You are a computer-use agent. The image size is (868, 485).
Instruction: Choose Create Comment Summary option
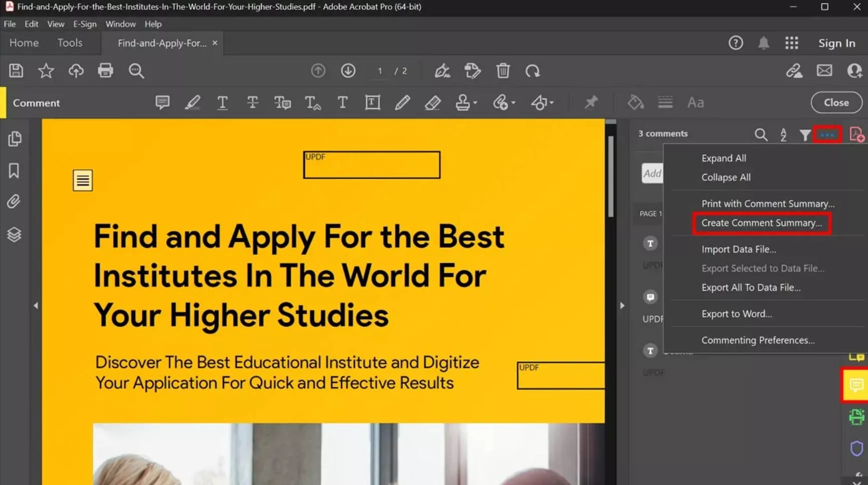click(x=762, y=223)
